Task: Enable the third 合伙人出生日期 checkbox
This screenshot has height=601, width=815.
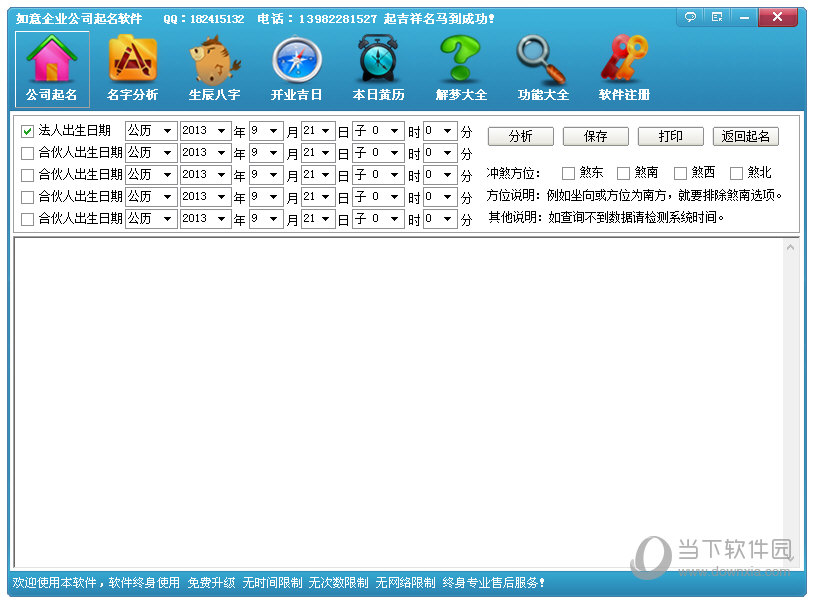Action: click(x=28, y=197)
